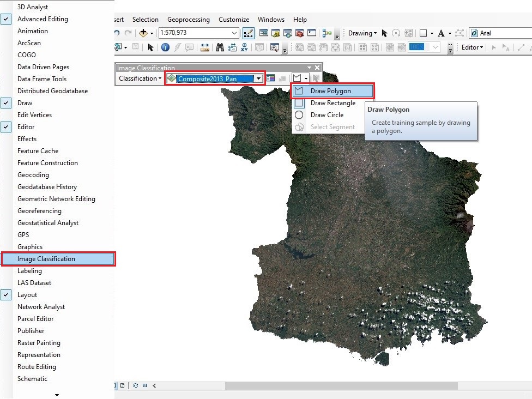Open the Help menu
Image resolution: width=532 pixels, height=399 pixels.
click(300, 19)
